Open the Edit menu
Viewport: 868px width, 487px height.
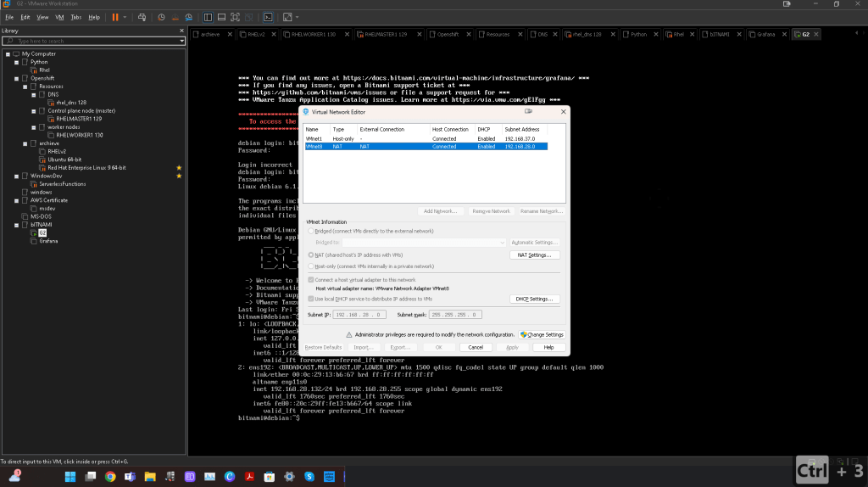click(25, 17)
